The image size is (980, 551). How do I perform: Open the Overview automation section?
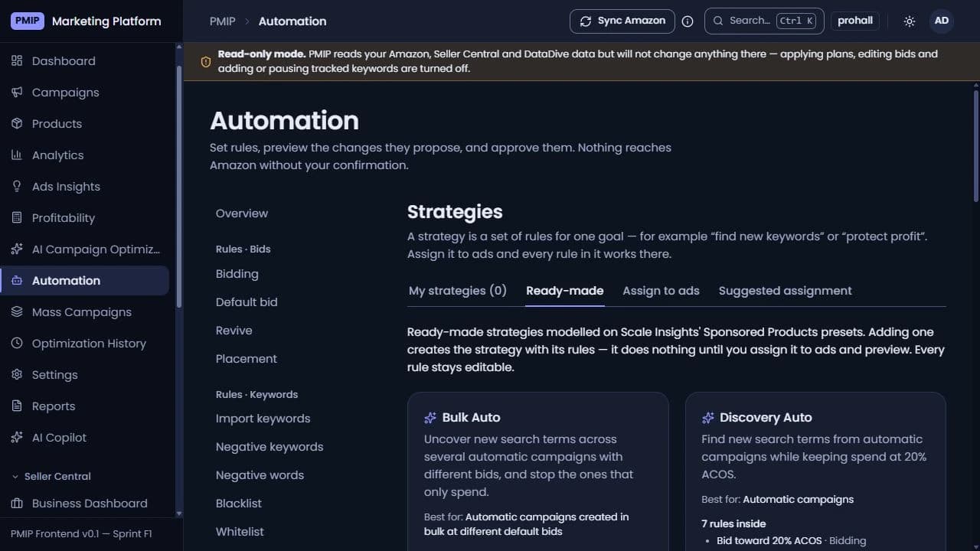tap(242, 214)
